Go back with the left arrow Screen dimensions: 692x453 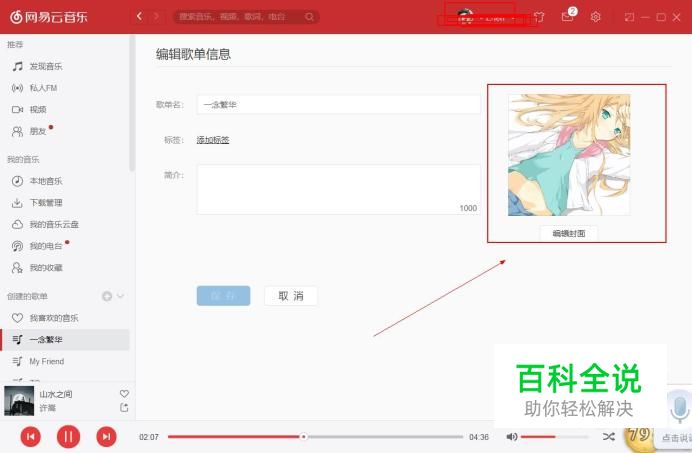139,17
